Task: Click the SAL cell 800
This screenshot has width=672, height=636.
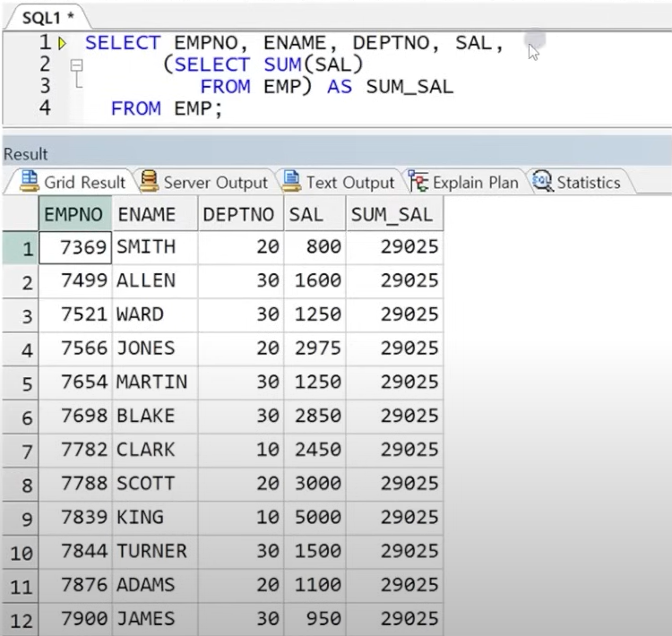Action: coord(315,247)
